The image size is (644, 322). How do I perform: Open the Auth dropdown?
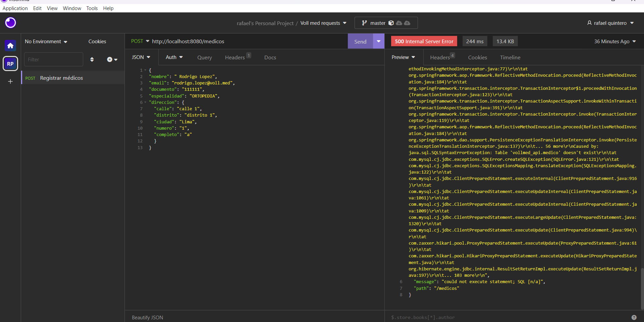coord(174,57)
